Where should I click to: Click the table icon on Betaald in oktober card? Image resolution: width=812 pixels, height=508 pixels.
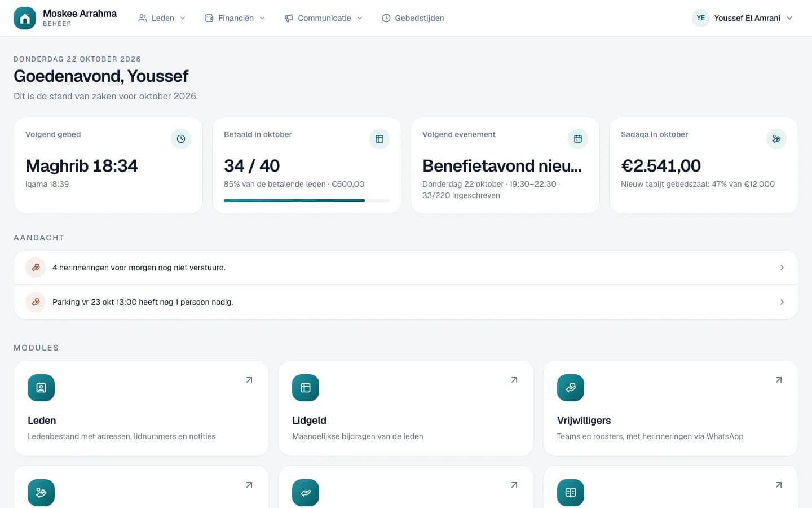pyautogui.click(x=379, y=139)
